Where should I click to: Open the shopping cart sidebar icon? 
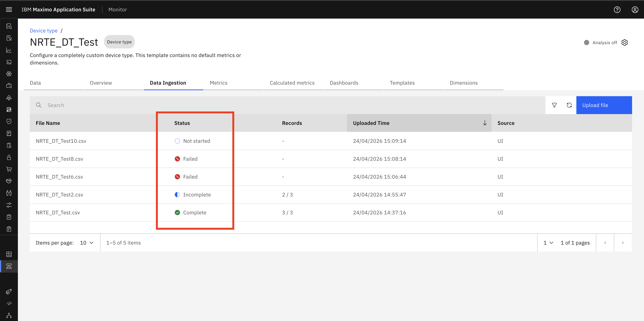[9, 169]
